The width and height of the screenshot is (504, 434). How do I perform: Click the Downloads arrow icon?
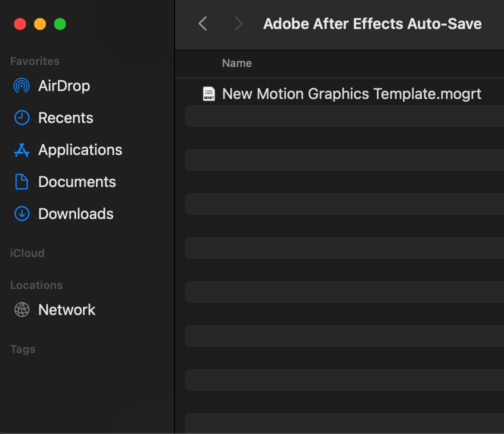click(x=21, y=214)
